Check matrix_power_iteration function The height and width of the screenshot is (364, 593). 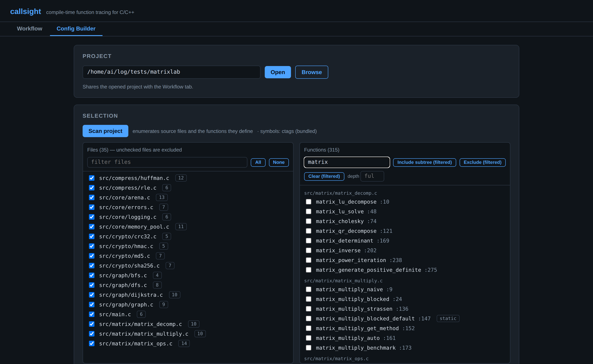coord(308,260)
